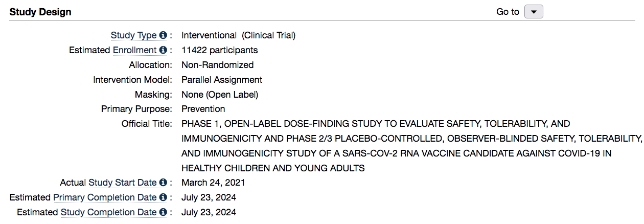This screenshot has width=644, height=224.
Task: Click the Prevention primary purpose value
Action: [203, 109]
